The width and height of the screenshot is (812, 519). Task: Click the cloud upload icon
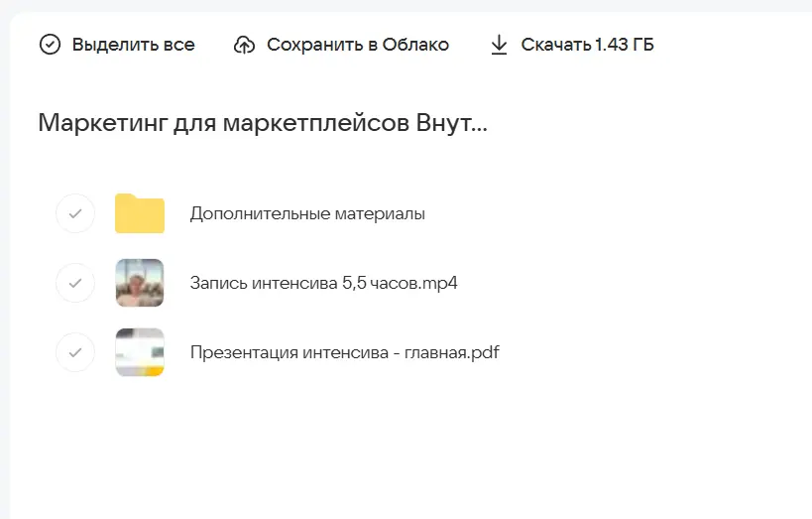[244, 45]
